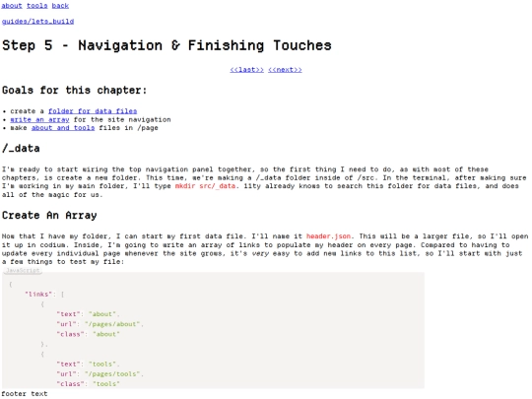This screenshot has height=399, width=532.
Task: Jump to 'write an array' link
Action: 39,120
